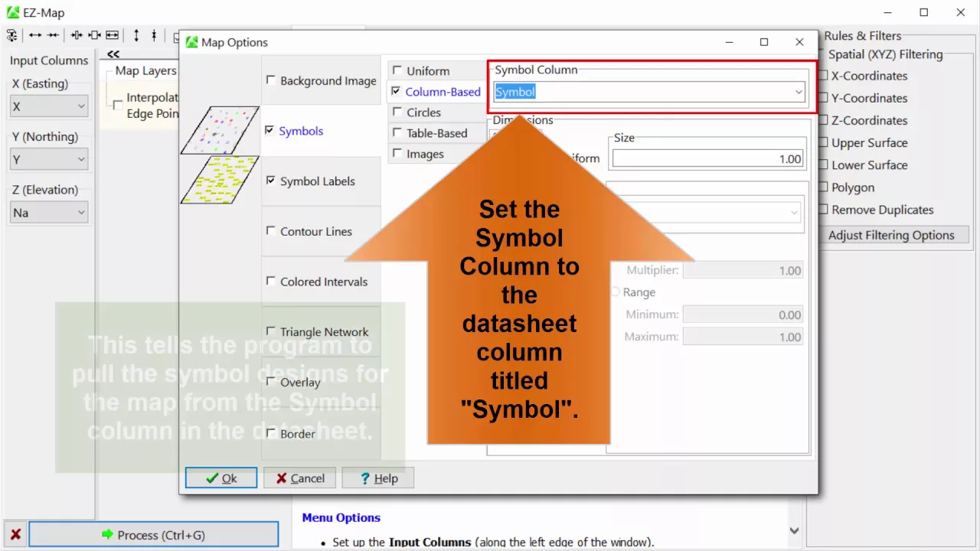
Task: Enable Lower Surface filter checkbox
Action: click(824, 164)
